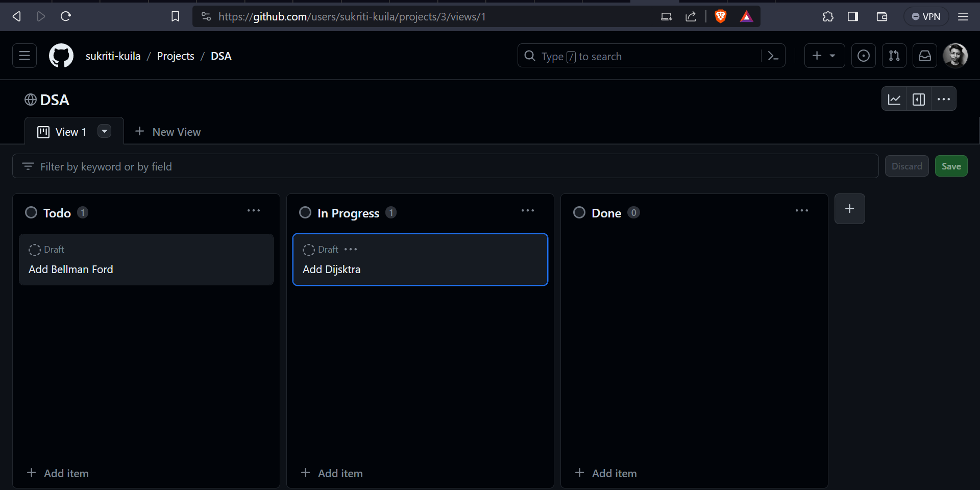Click the Filter by keyword field
The image size is (980, 490).
(204, 166)
